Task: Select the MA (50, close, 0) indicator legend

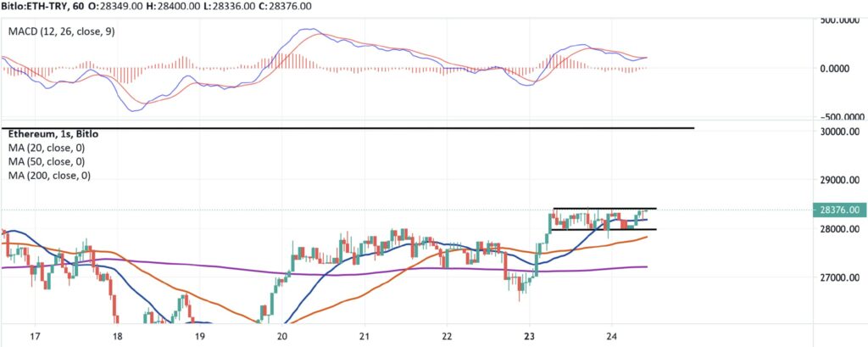Action: click(47, 162)
